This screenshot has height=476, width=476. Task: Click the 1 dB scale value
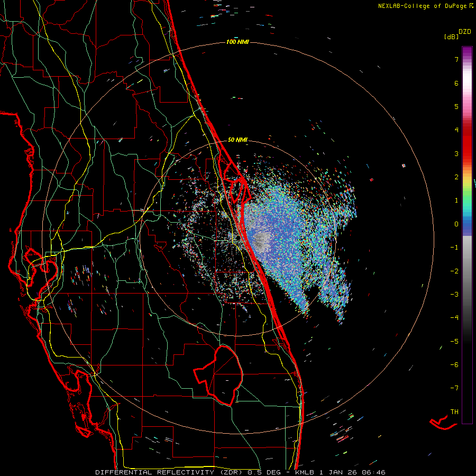click(456, 200)
